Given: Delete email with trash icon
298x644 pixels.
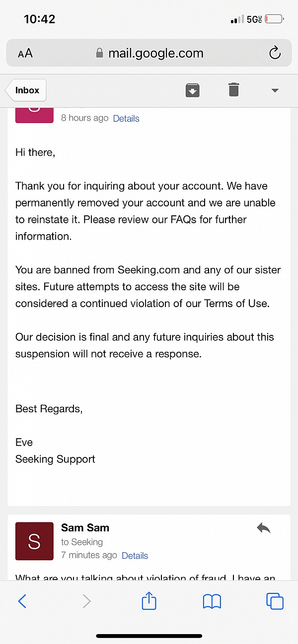Looking at the screenshot, I should [233, 90].
